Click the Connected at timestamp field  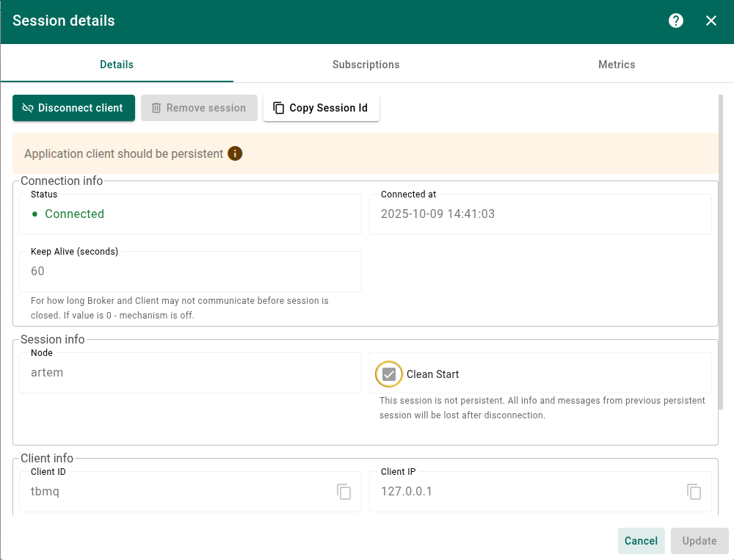(x=539, y=214)
